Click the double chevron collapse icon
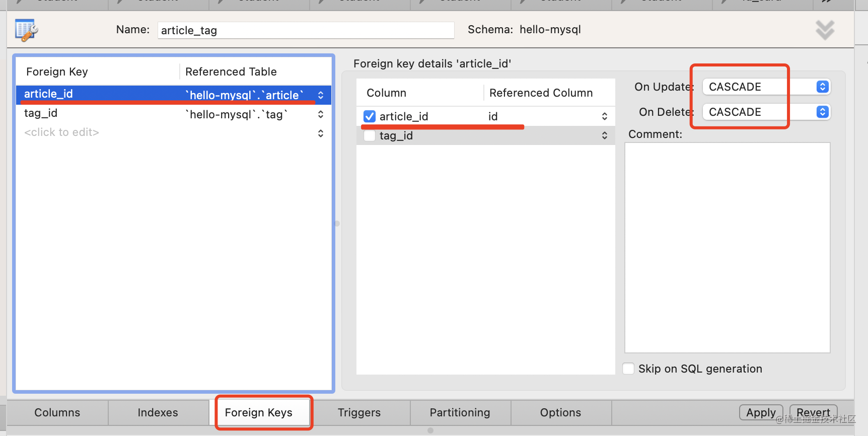 825,30
